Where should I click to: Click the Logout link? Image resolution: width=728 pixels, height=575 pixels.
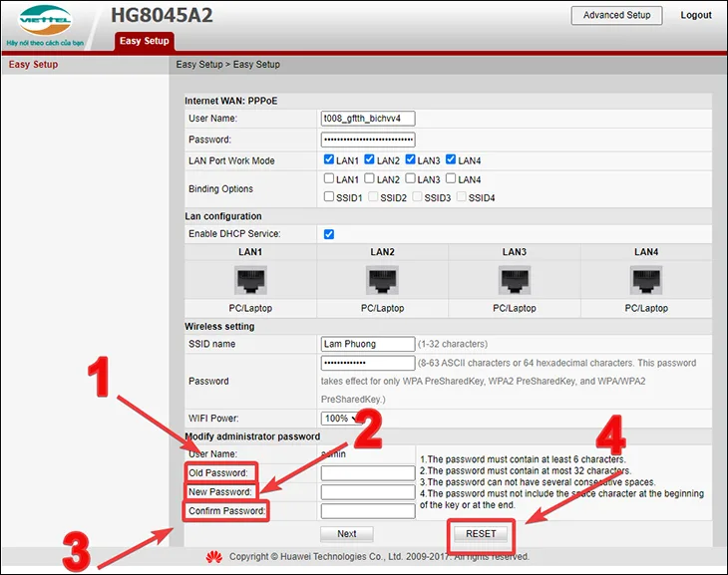pos(696,15)
